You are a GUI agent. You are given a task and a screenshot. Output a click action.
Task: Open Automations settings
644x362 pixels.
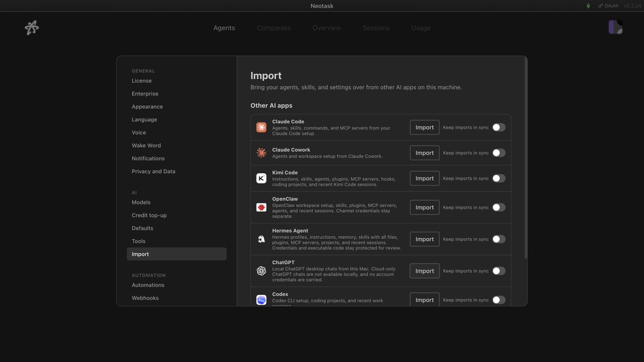click(x=177, y=285)
